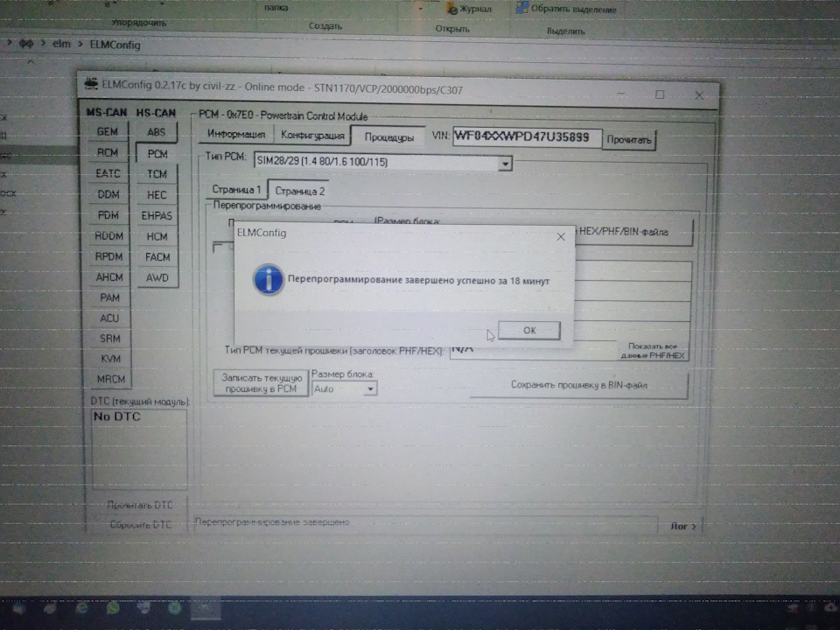Screen dimensions: 840x630
Task: Click Обратить выделение in Explorer ribbon
Action: (x=566, y=9)
